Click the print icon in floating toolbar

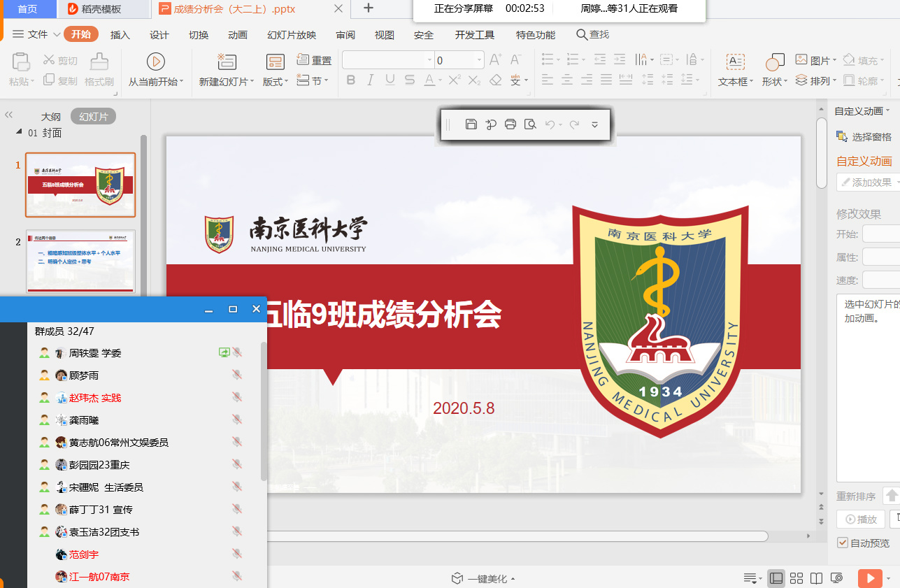point(510,124)
